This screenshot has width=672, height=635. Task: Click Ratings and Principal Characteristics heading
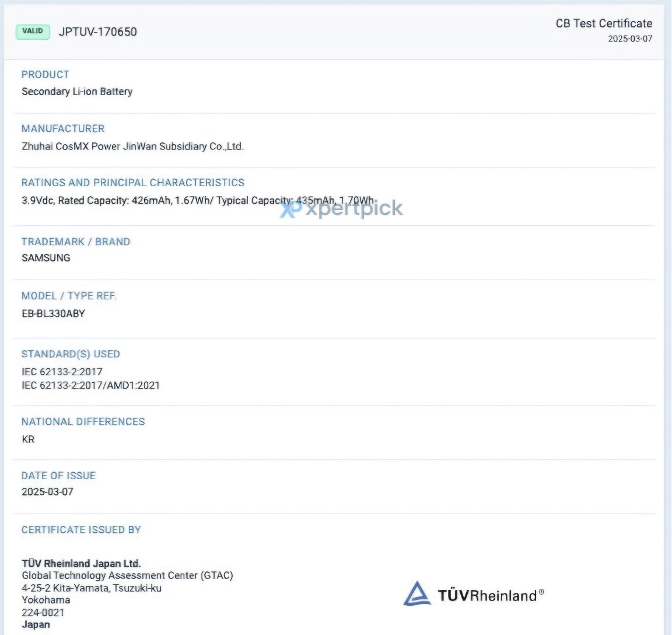coord(133,183)
